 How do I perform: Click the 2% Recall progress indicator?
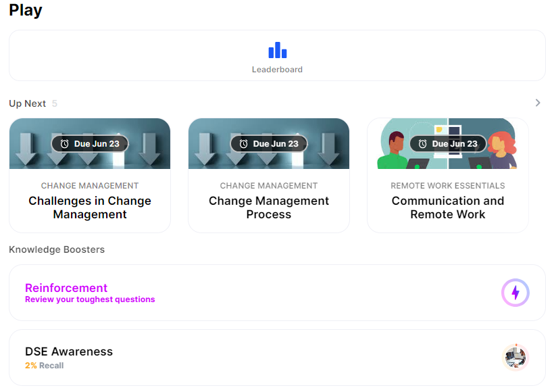[x=45, y=366]
